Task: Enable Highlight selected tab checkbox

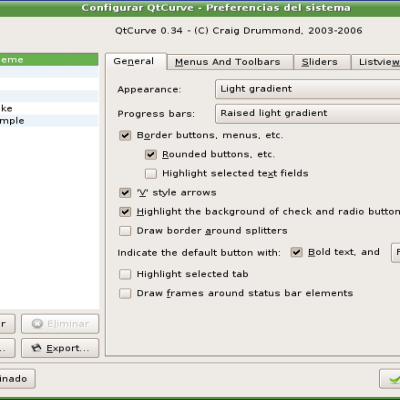Action: point(125,274)
